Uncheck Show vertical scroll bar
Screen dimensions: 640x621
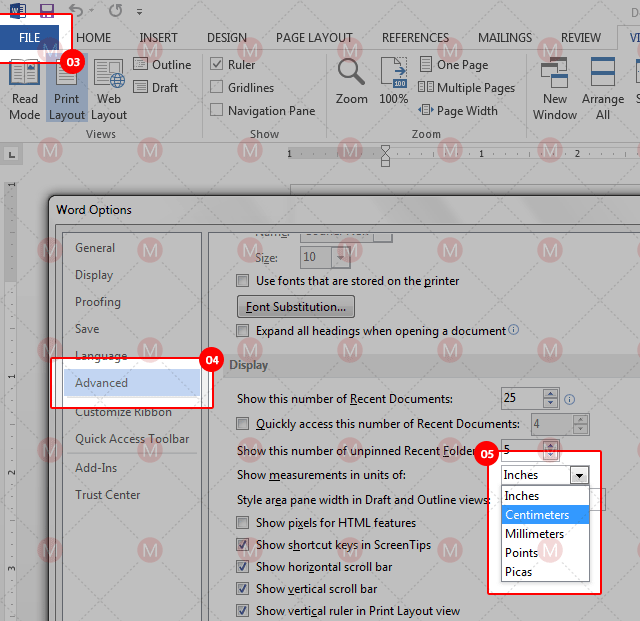coord(242,588)
